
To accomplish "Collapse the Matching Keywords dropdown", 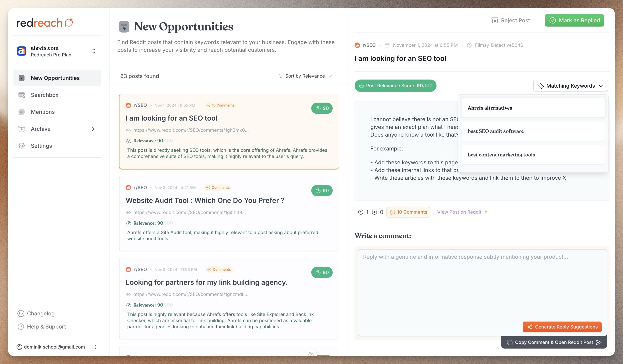I will pos(570,86).
